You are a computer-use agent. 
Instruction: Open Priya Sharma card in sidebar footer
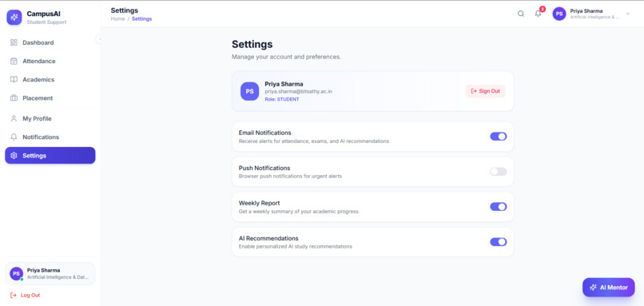(x=50, y=273)
